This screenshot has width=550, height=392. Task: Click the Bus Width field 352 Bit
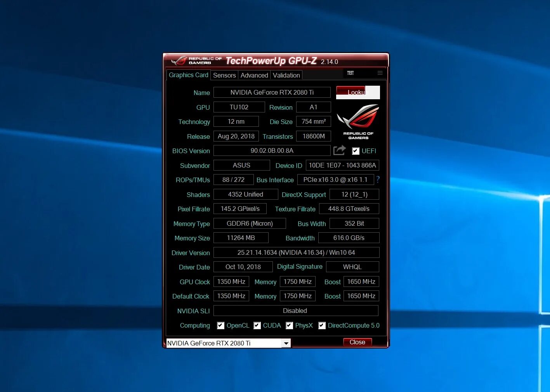(354, 223)
